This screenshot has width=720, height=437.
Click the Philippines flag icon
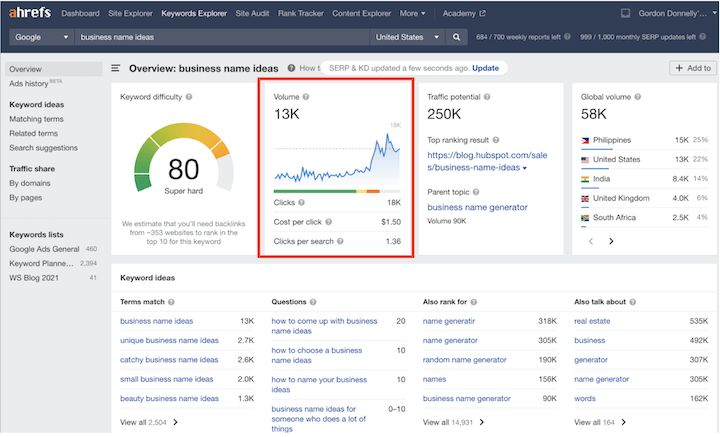585,140
